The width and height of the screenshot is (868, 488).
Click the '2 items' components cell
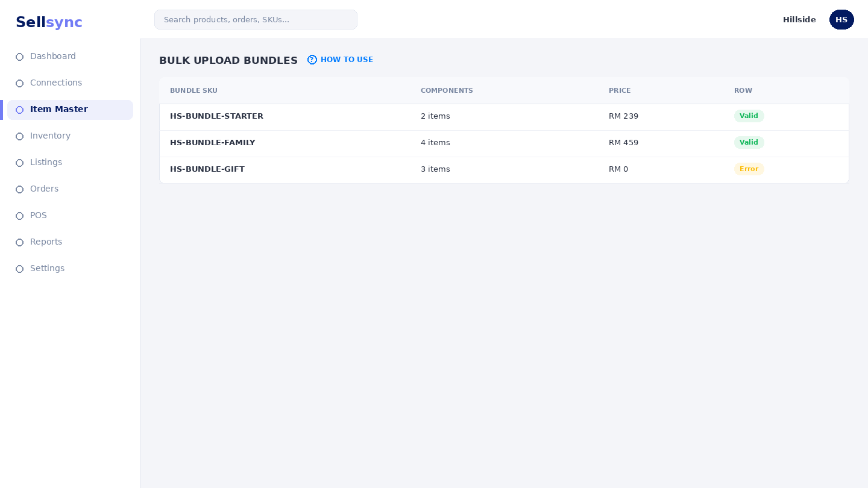coord(435,116)
